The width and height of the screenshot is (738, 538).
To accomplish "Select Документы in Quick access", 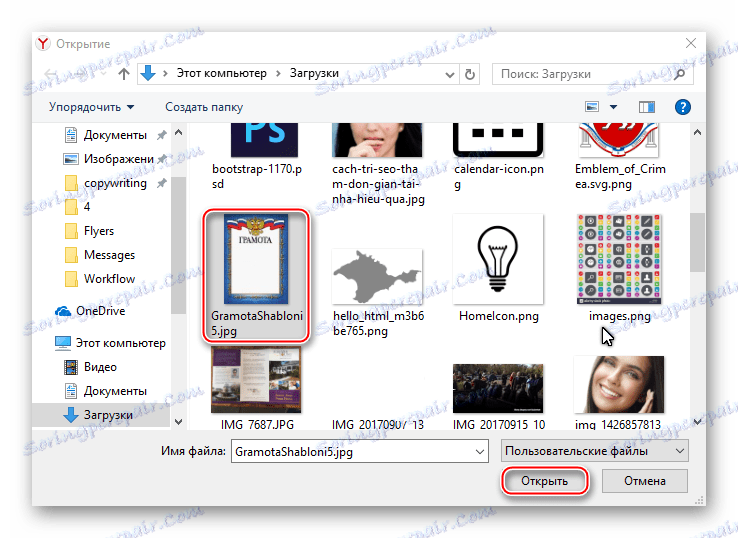I will (115, 135).
